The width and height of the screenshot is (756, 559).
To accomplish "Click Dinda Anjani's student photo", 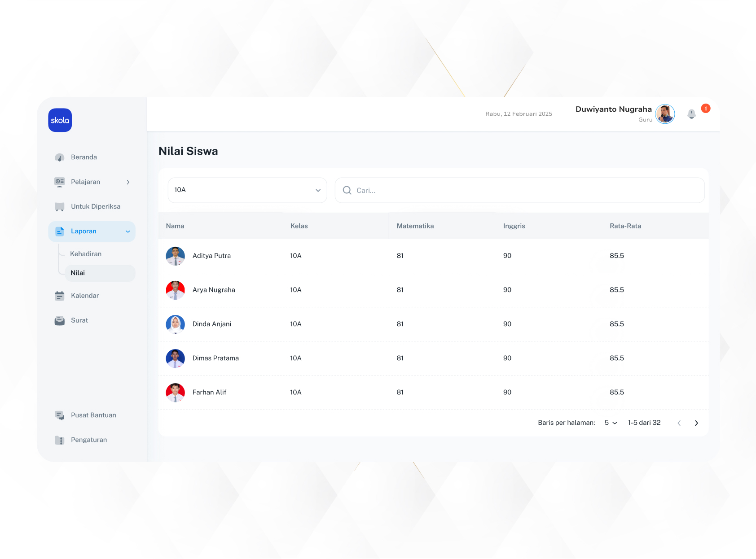I will [x=175, y=324].
